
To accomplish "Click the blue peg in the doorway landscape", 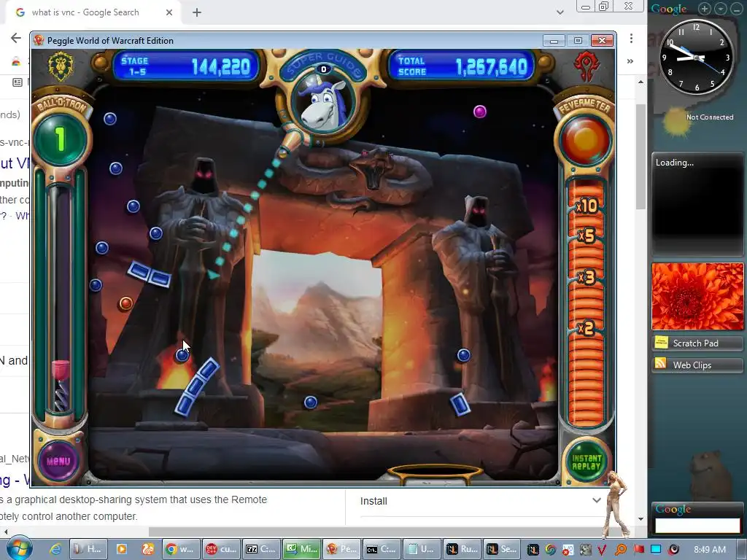I will (311, 402).
